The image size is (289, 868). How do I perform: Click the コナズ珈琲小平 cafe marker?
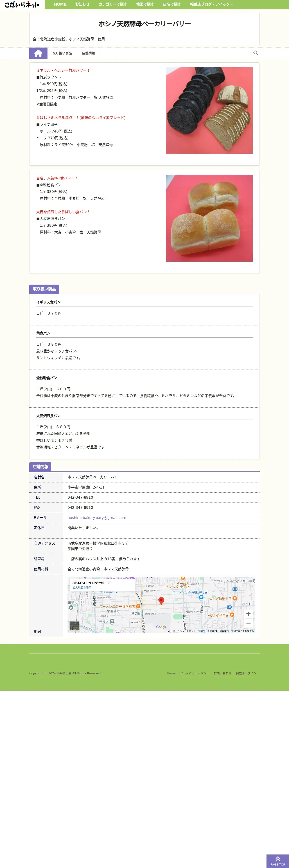pos(235,598)
